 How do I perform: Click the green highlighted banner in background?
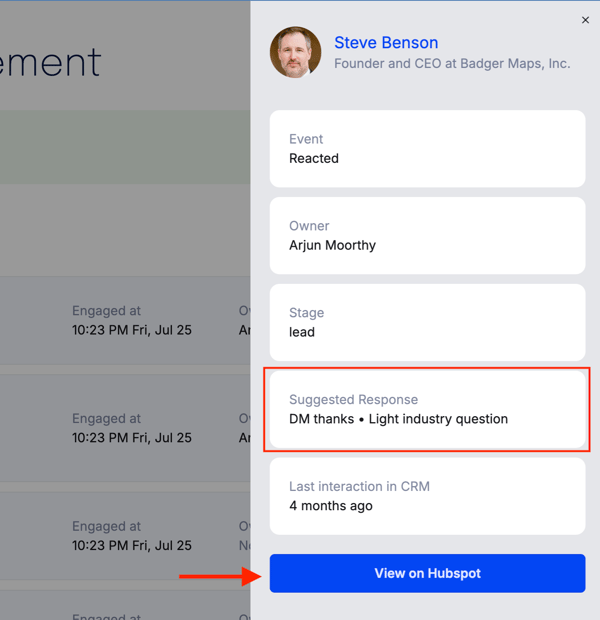(x=125, y=147)
